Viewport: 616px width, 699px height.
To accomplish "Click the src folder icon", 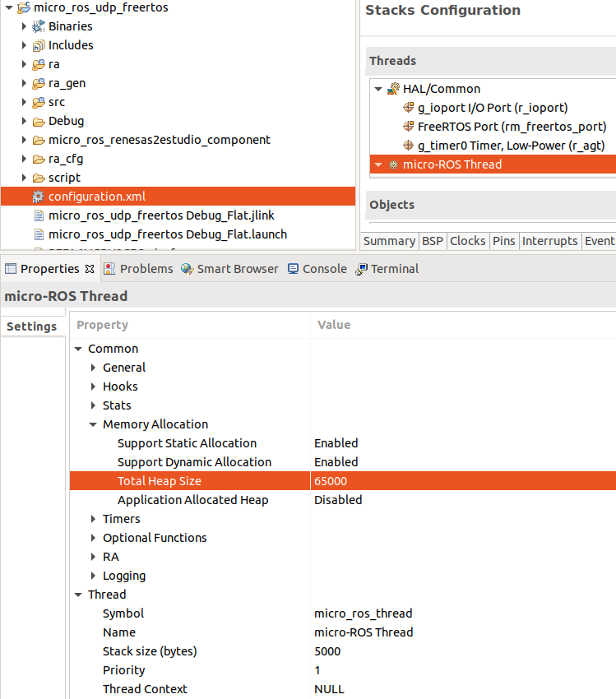I will point(39,102).
